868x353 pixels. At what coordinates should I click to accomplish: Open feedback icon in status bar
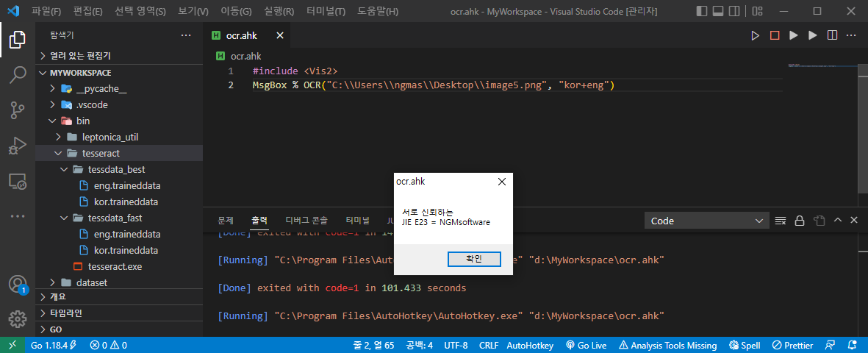tap(830, 345)
